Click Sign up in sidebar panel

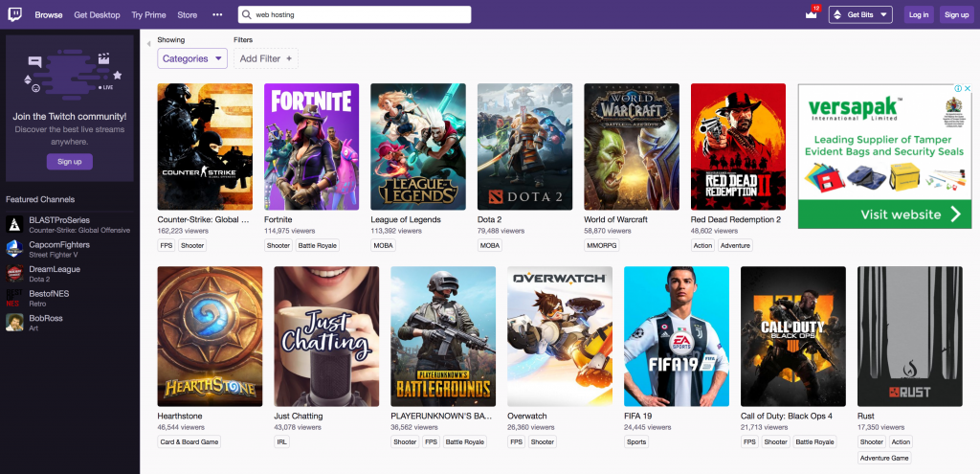(69, 161)
